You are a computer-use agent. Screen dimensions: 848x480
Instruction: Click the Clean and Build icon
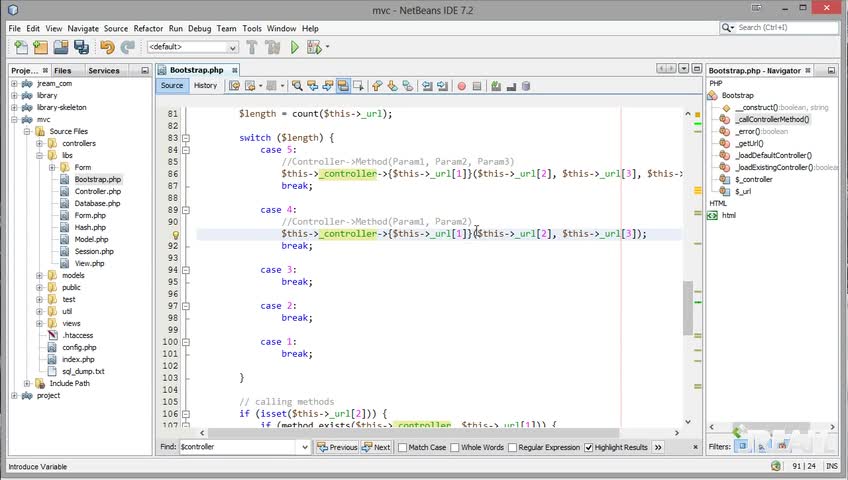click(x=273, y=48)
